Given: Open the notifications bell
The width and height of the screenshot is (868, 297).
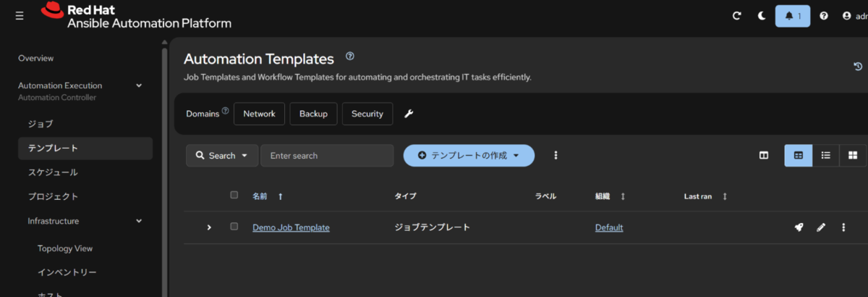Looking at the screenshot, I should (793, 16).
